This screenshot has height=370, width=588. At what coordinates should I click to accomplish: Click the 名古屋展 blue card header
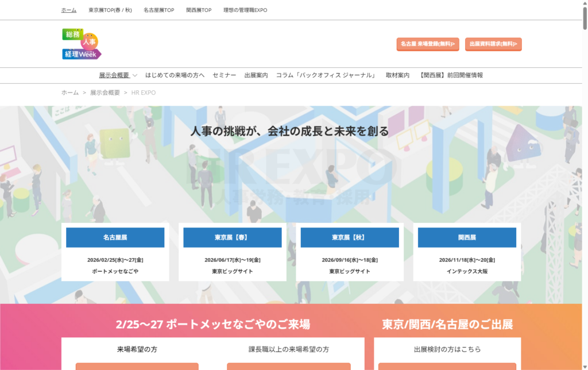point(115,237)
